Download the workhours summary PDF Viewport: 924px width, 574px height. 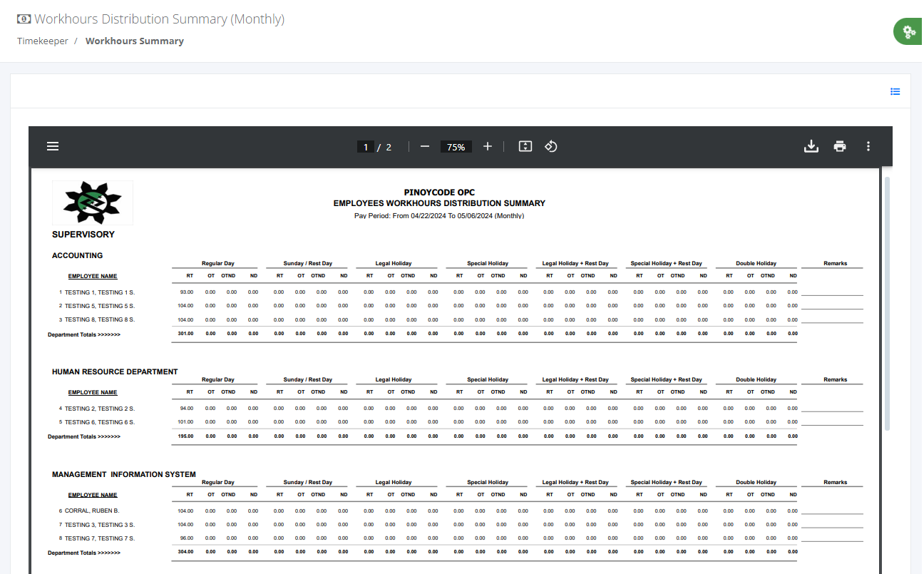tap(811, 146)
